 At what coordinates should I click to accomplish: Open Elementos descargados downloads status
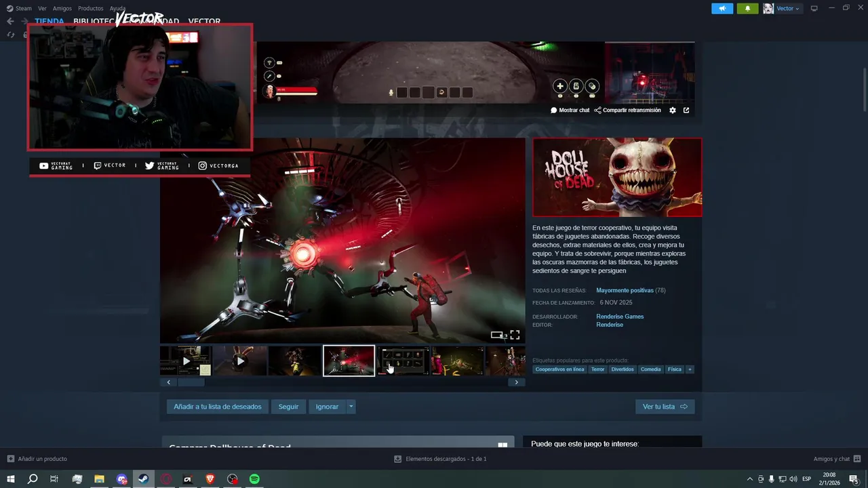tap(440, 459)
